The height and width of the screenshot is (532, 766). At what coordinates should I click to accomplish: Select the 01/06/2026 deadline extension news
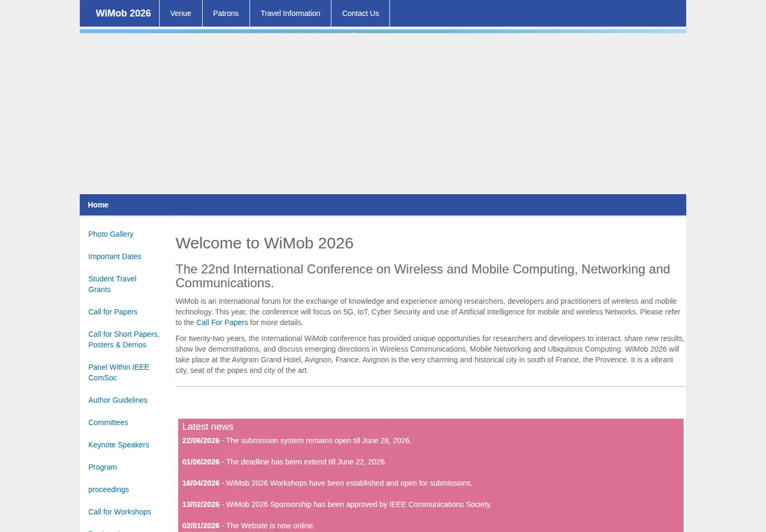point(285,462)
